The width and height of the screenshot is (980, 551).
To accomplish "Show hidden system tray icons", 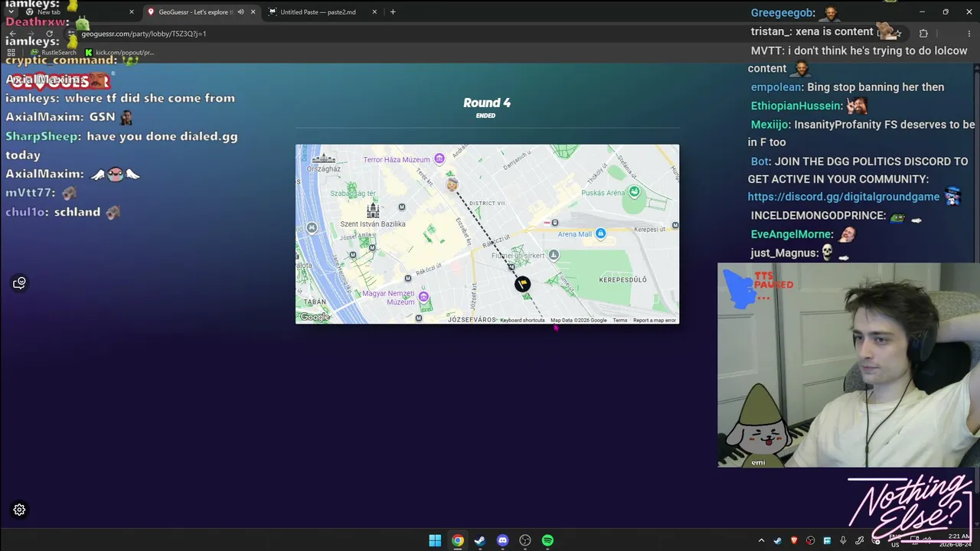I will pyautogui.click(x=761, y=541).
